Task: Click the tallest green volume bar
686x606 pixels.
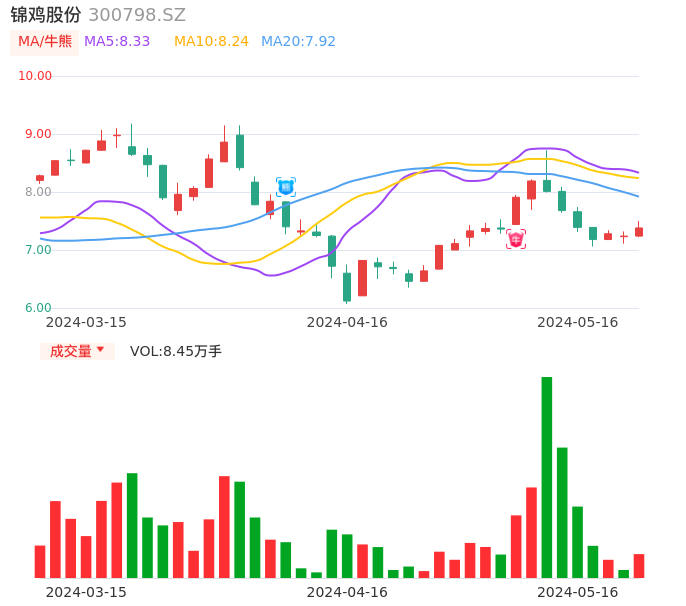Action: (547, 477)
